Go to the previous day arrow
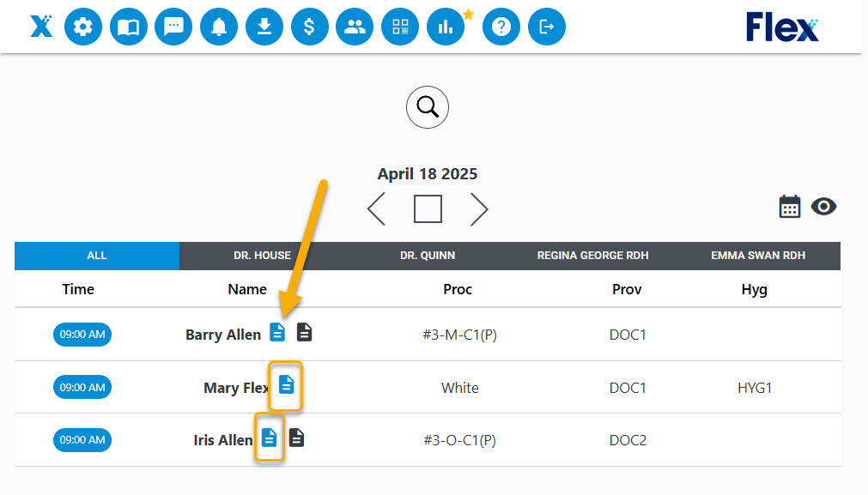 (x=376, y=209)
